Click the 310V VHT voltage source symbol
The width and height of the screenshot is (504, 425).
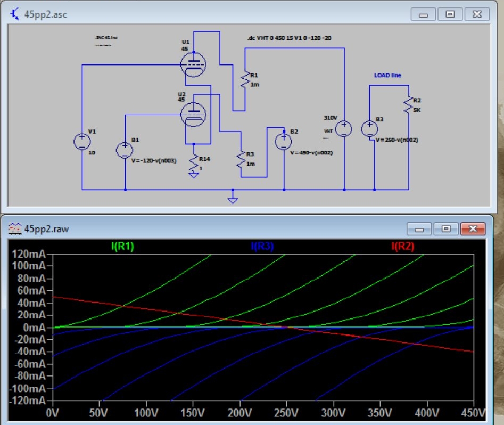coord(344,129)
